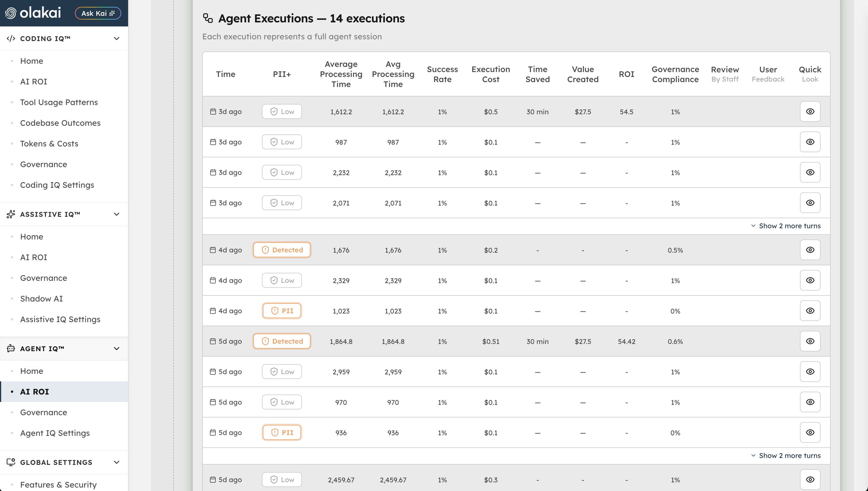This screenshot has width=868, height=491.
Task: Expand Show 2 more turns under 3d ago rows
Action: [786, 226]
